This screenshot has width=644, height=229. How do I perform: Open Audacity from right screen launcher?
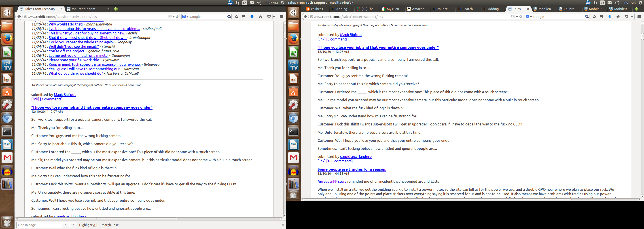293,171
